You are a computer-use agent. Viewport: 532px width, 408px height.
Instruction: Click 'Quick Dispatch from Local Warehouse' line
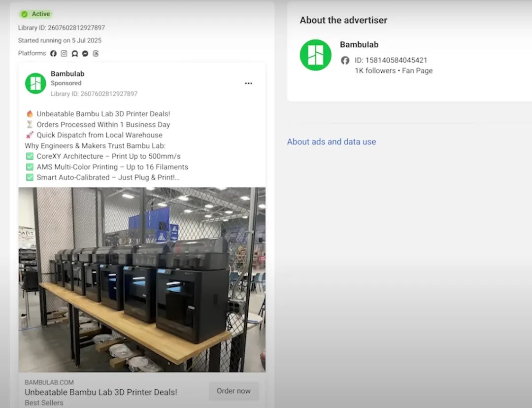(x=100, y=135)
